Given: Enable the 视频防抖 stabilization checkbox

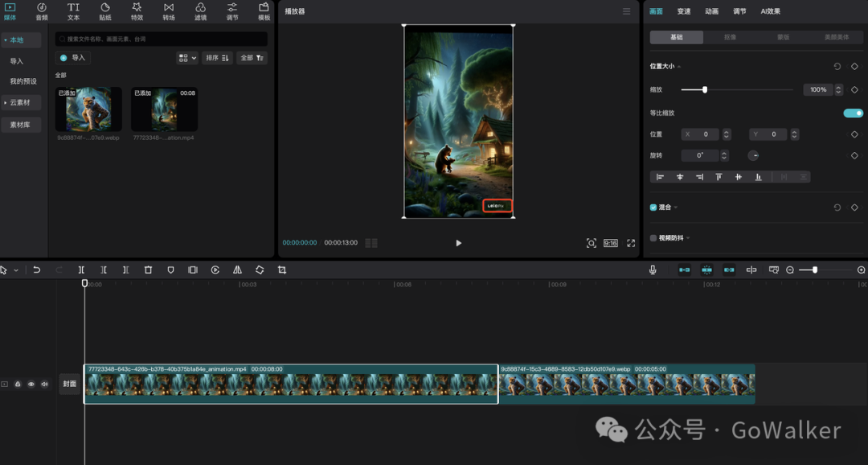Looking at the screenshot, I should (653, 238).
